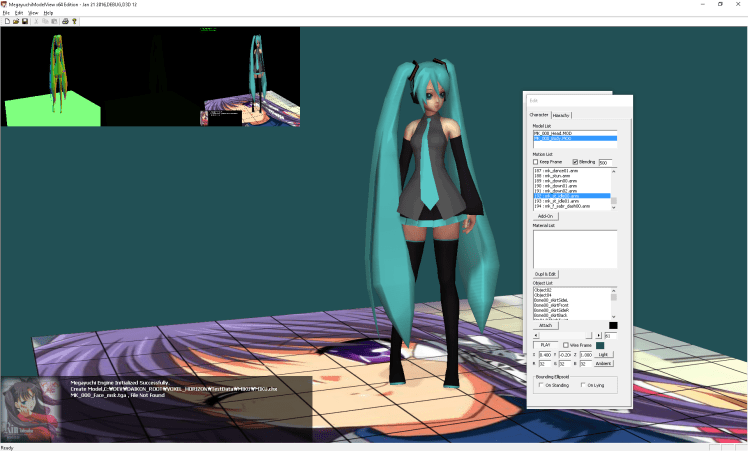
Task: Select motion 193 mk_st_idle01.anm
Action: 572,201
